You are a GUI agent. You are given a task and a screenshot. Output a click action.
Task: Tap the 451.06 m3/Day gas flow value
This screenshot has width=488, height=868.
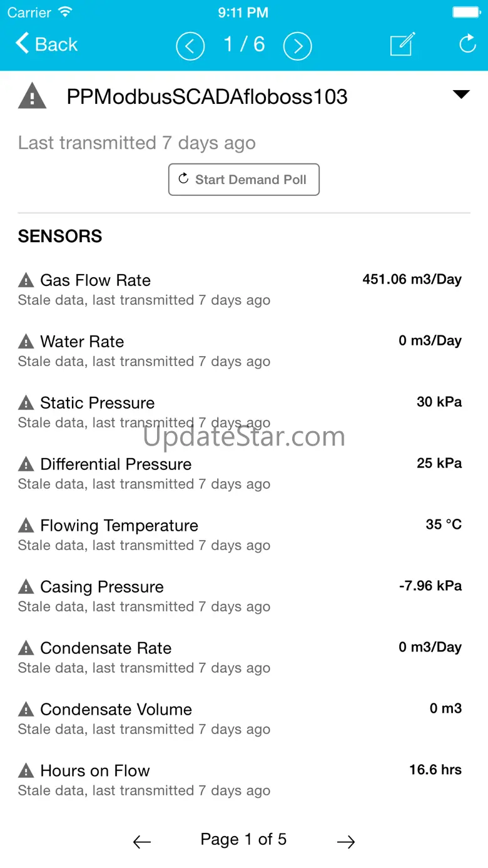[412, 279]
